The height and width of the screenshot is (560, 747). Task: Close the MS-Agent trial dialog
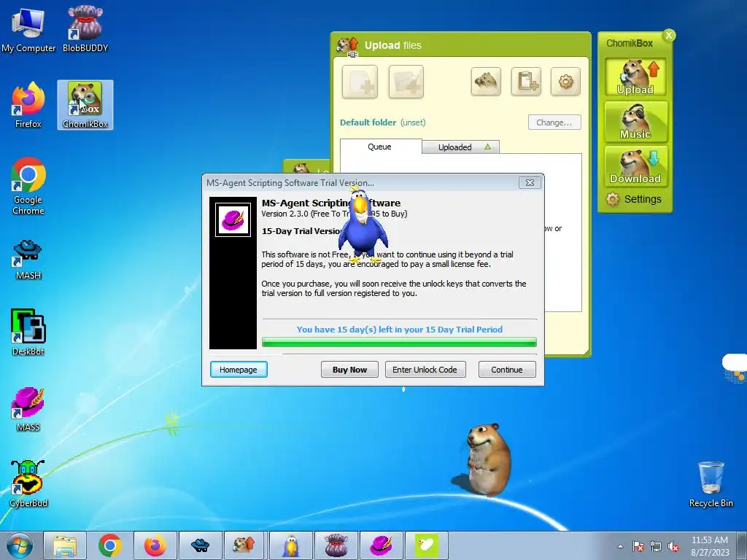pos(530,182)
